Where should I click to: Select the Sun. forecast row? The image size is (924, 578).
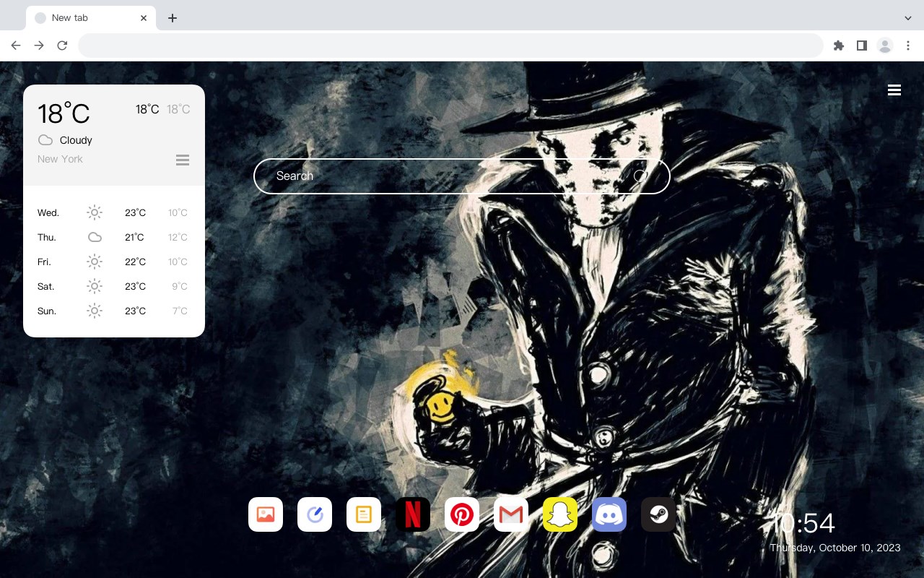(114, 311)
